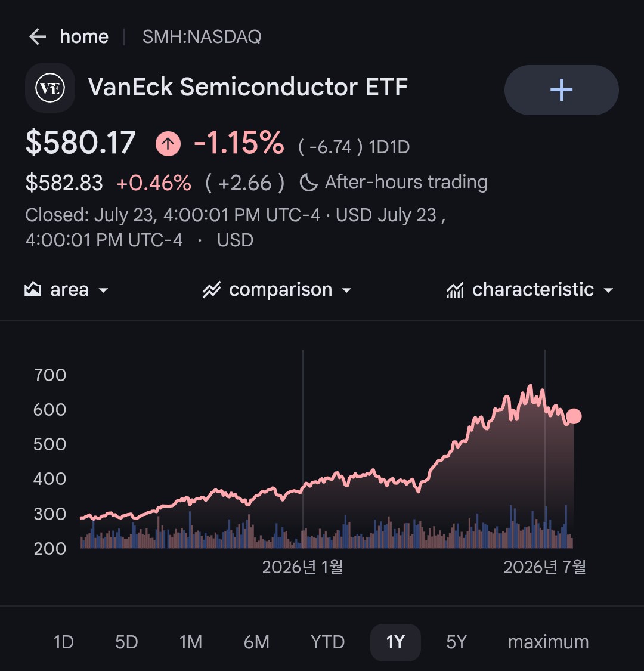Click the area chart type icon
Image resolution: width=644 pixels, height=671 pixels.
pyautogui.click(x=33, y=290)
